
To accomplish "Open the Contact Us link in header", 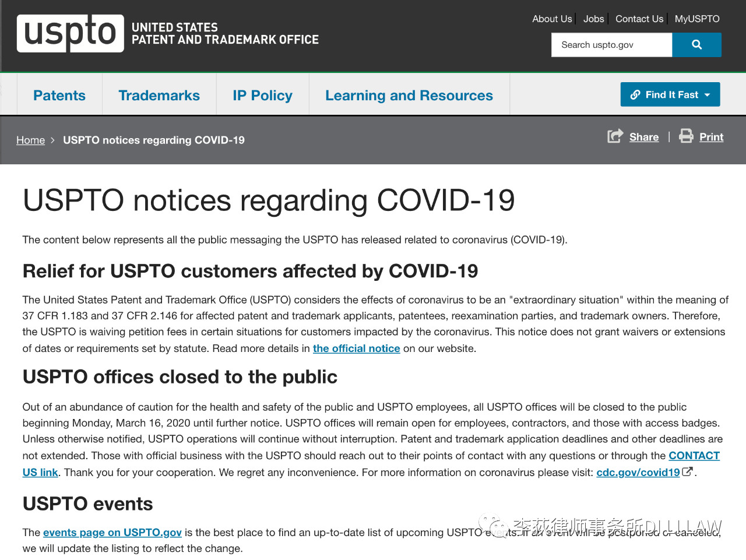I will 639,19.
